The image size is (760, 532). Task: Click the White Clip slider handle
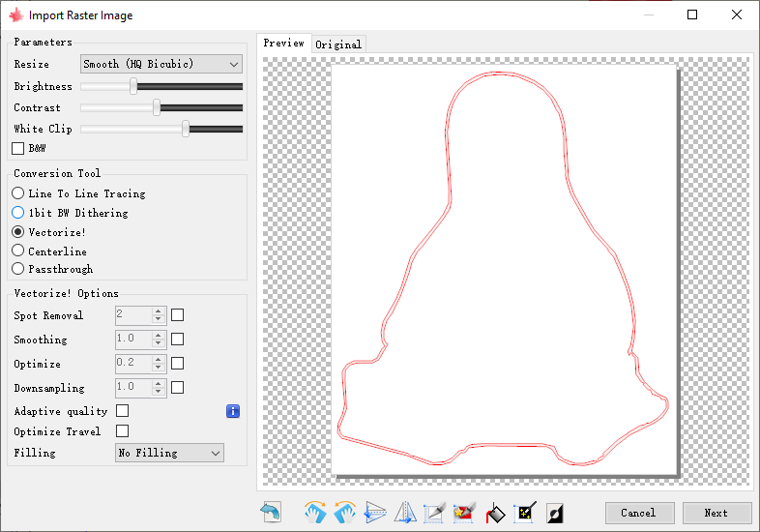click(186, 129)
